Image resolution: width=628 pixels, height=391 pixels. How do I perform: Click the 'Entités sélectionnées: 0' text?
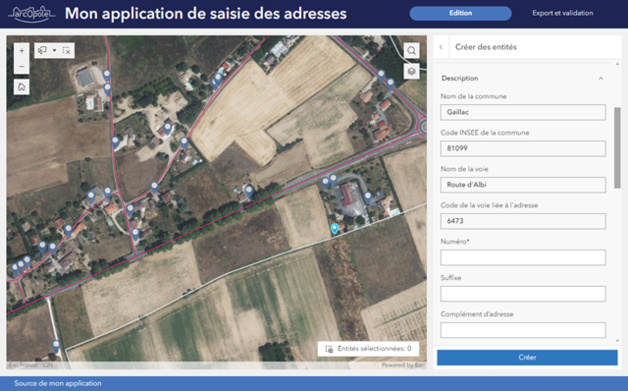point(374,349)
